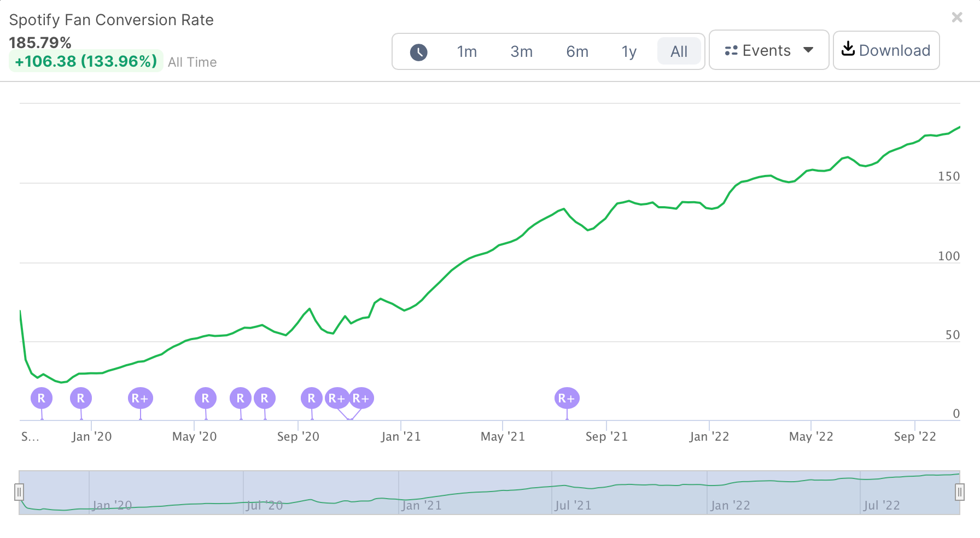Click the download arrow icon
The height and width of the screenshot is (538, 980).
tap(848, 49)
